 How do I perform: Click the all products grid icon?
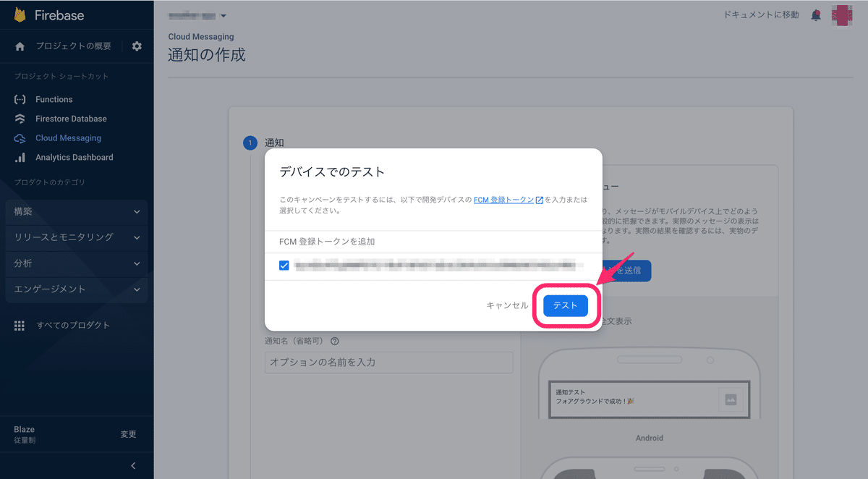[20, 326]
